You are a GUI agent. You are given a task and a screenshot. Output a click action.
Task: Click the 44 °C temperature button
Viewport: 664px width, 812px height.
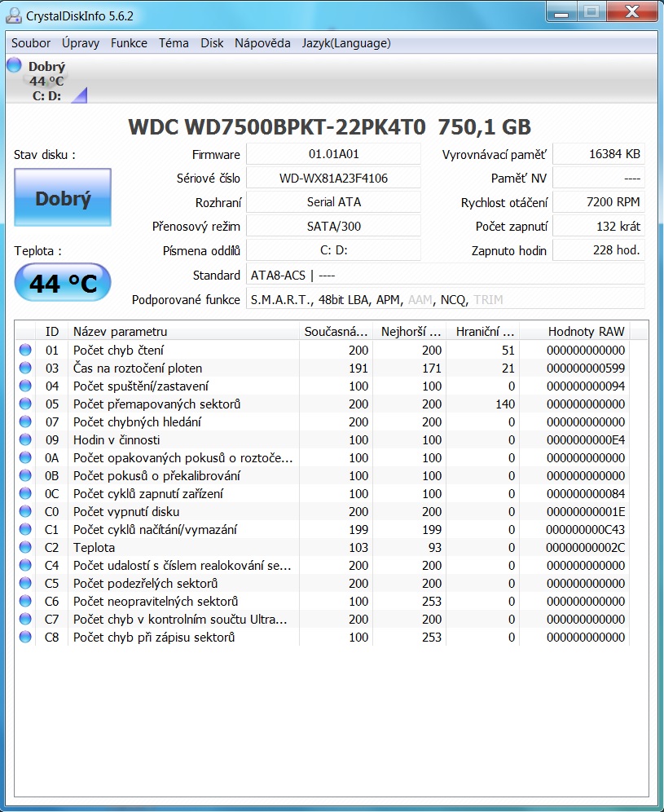click(x=63, y=283)
